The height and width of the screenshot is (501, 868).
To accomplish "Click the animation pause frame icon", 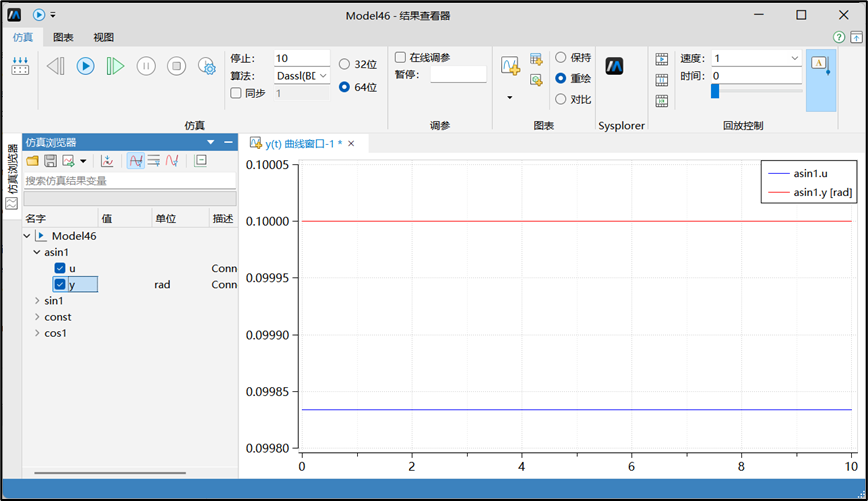I will tap(662, 80).
